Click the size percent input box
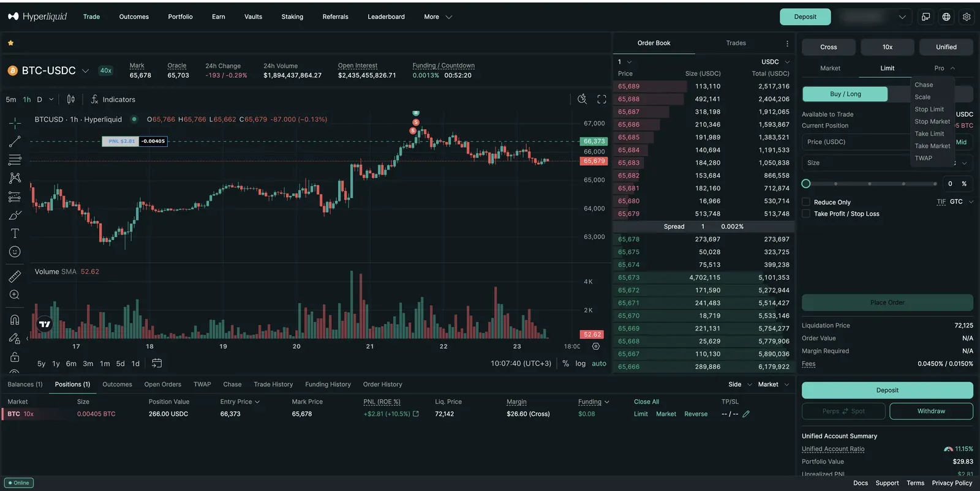The image size is (980, 491). (x=956, y=184)
